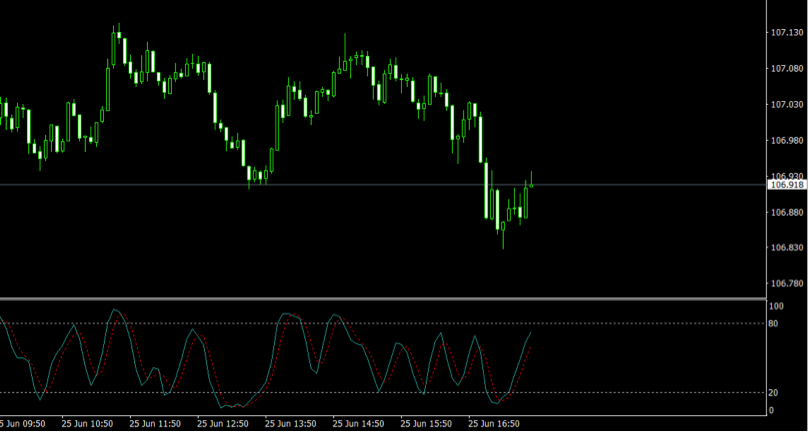Click the 106.880 price axis label

click(x=787, y=212)
